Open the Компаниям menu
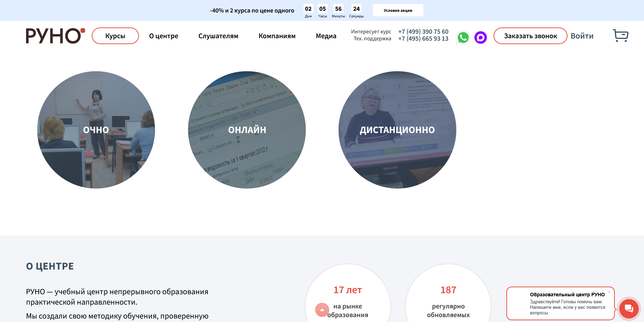The height and width of the screenshot is (322, 644). 277,36
